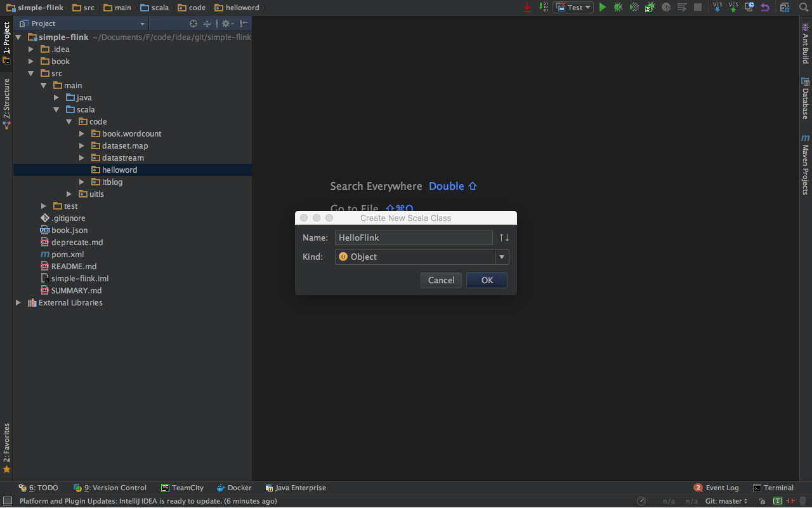
Task: Open the Terminal tool window tab
Action: [773, 488]
